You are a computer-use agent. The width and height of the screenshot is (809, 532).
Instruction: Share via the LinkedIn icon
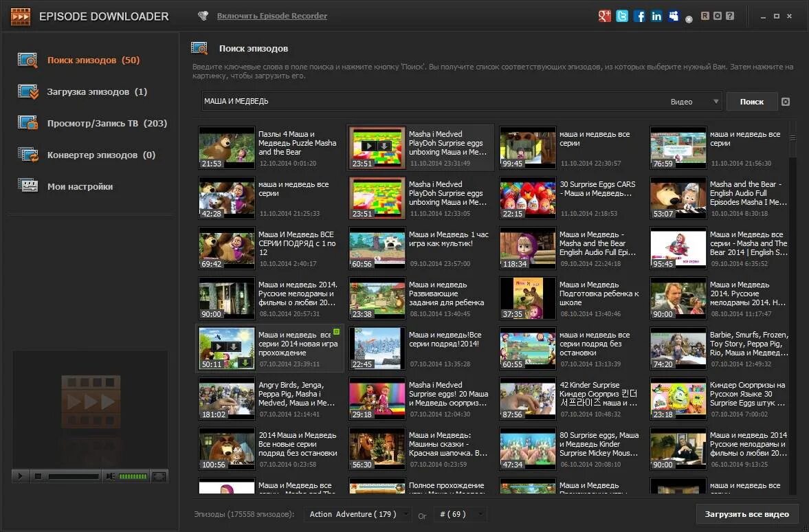coord(656,16)
